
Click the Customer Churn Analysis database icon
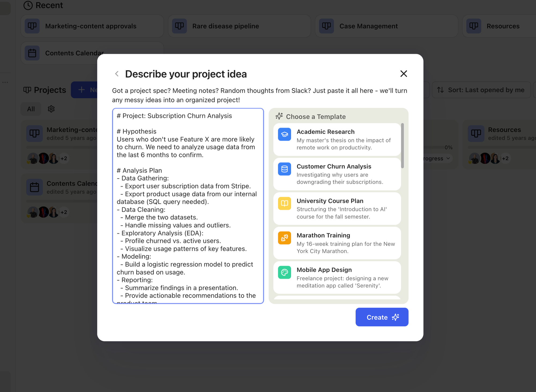[284, 169]
